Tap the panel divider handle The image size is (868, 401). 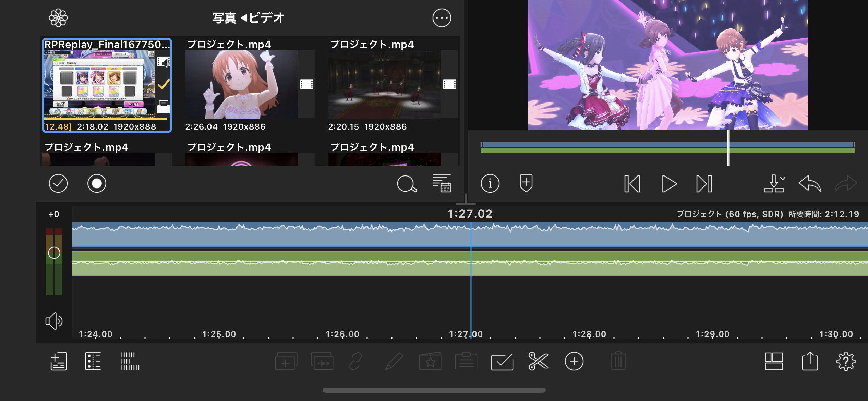tap(466, 200)
